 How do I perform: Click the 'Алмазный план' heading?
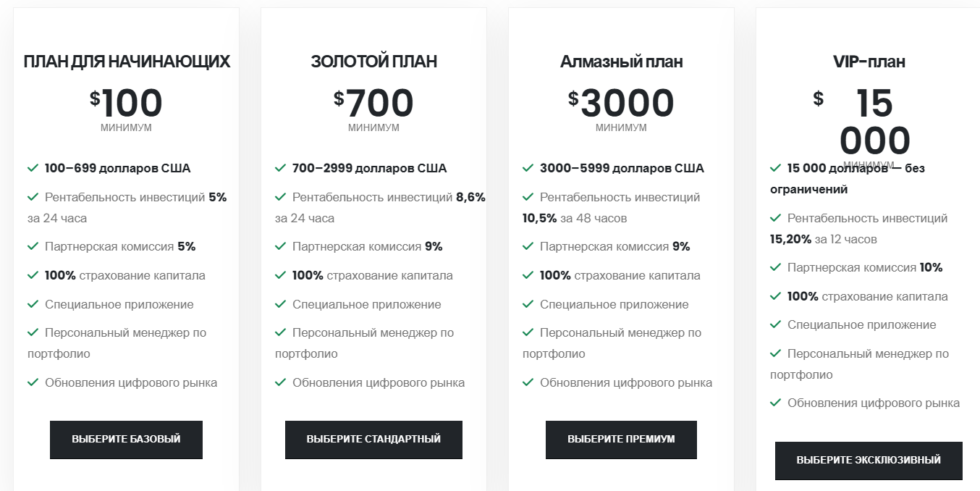[621, 62]
